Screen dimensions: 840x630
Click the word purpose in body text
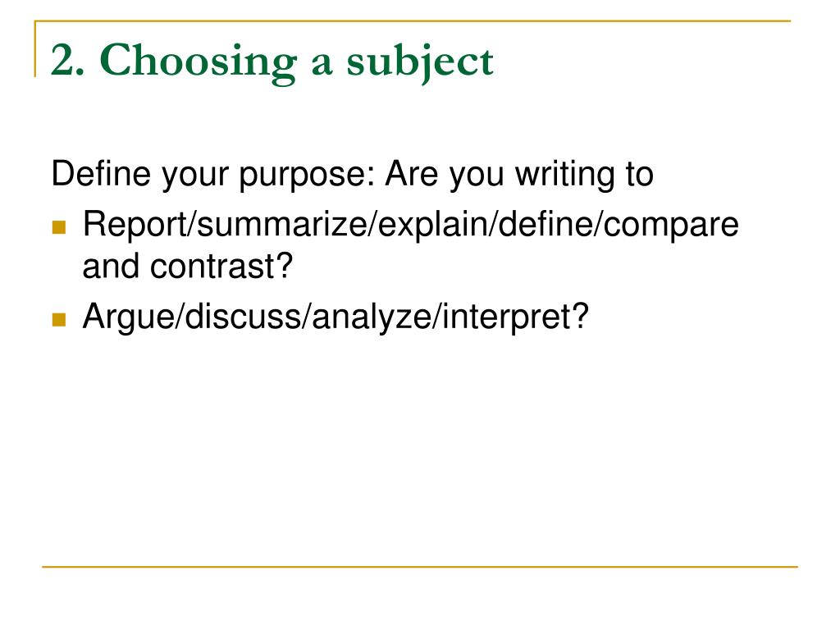coord(306,176)
